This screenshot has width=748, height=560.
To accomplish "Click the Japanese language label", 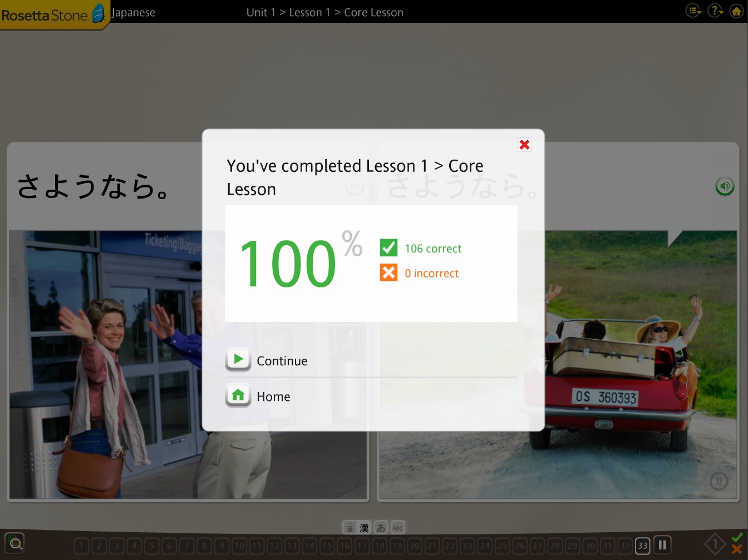I will pos(134,12).
